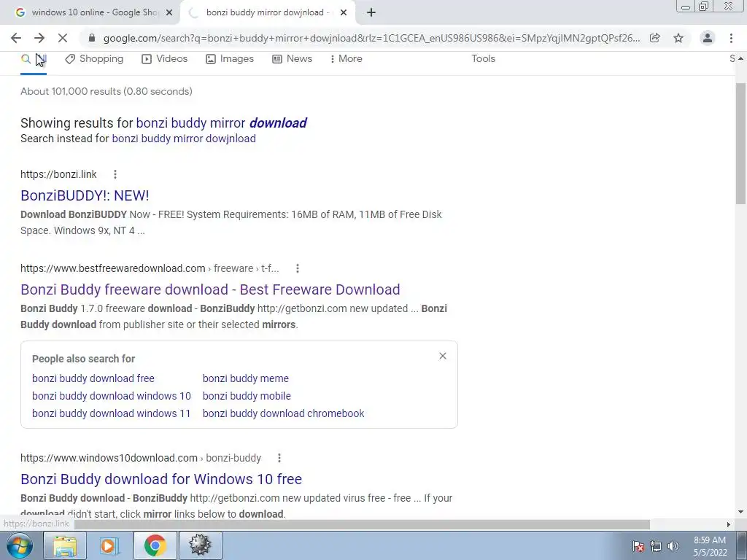Search bonzi buddy meme
The height and width of the screenshot is (560, 747).
pyautogui.click(x=246, y=378)
